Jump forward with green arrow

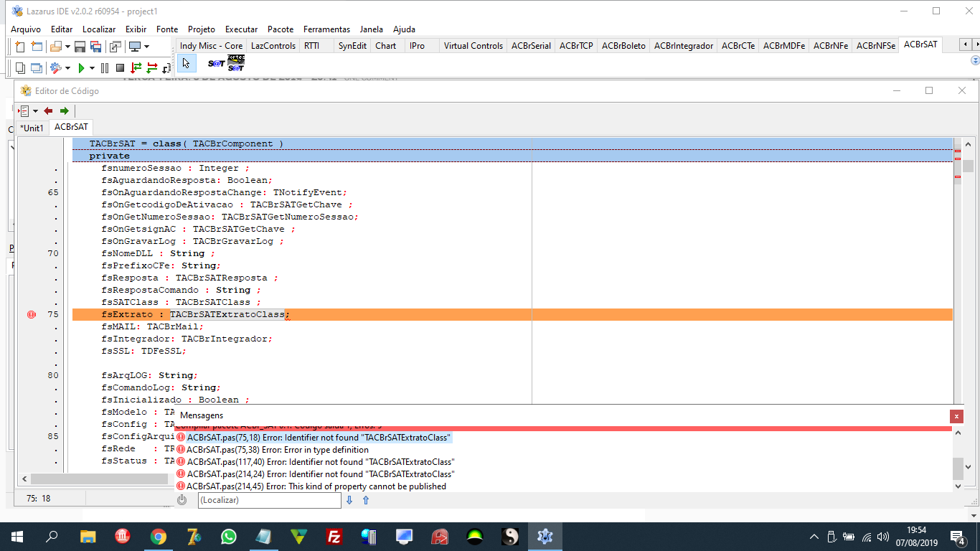pos(64,110)
